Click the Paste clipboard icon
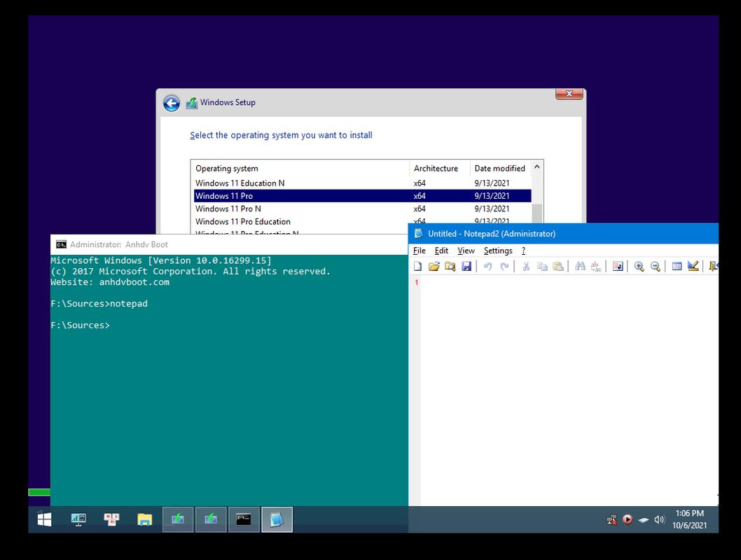 tap(558, 266)
